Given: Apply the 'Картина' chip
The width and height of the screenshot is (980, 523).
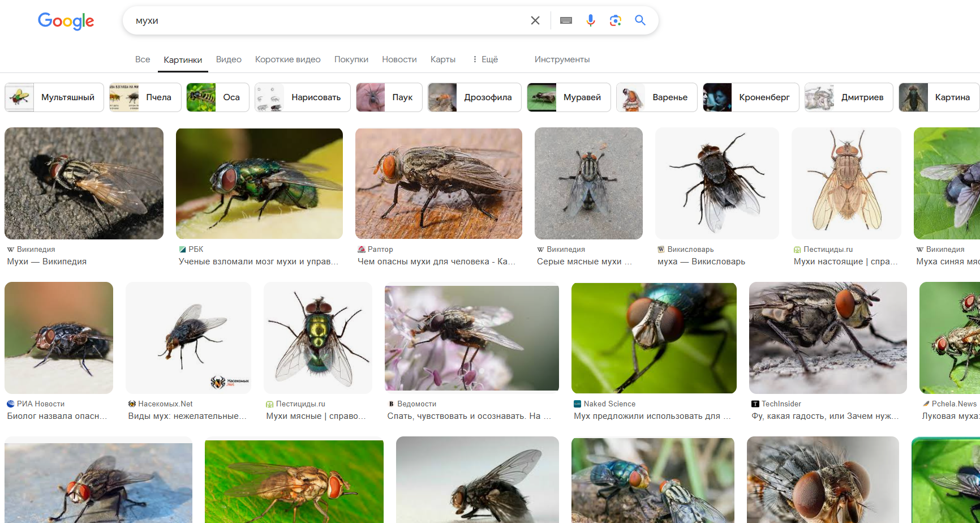Looking at the screenshot, I should click(x=939, y=97).
